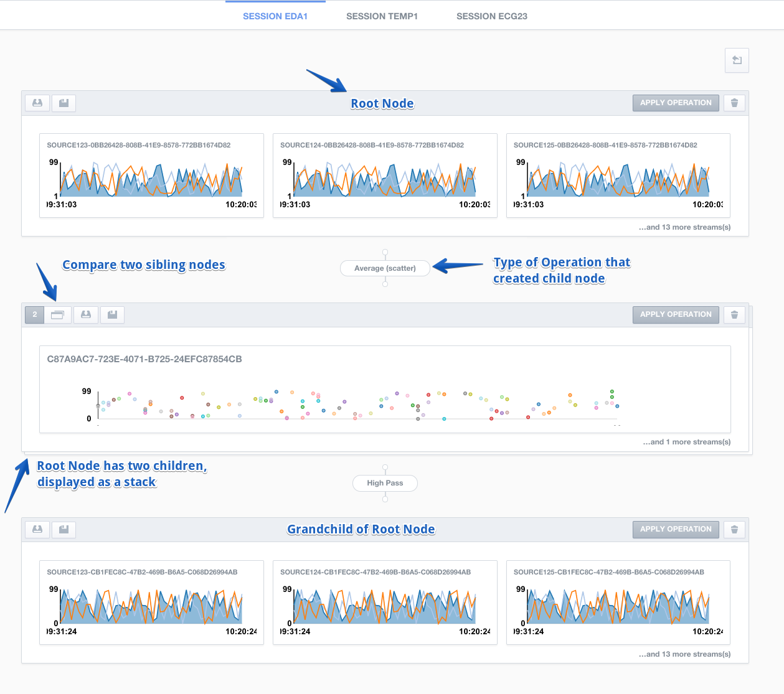Click '...and 13 more streams(s)' under the root node
784x694 pixels.
(684, 227)
